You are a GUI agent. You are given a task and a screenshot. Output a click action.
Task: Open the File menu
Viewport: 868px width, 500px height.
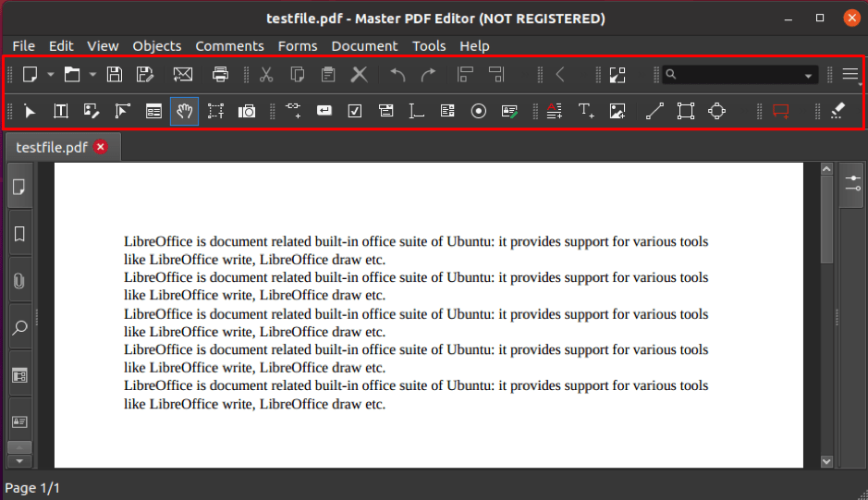pos(24,46)
